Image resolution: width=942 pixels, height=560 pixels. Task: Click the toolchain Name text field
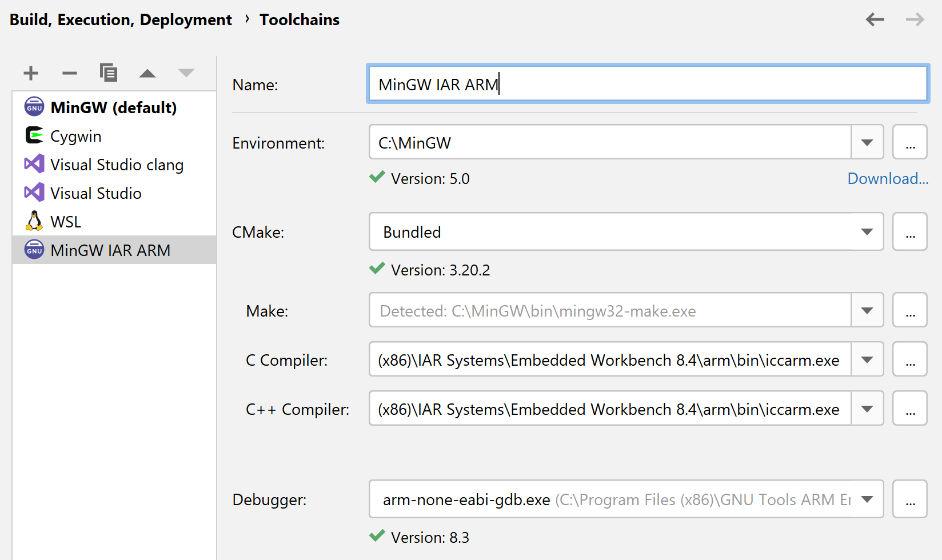[647, 85]
